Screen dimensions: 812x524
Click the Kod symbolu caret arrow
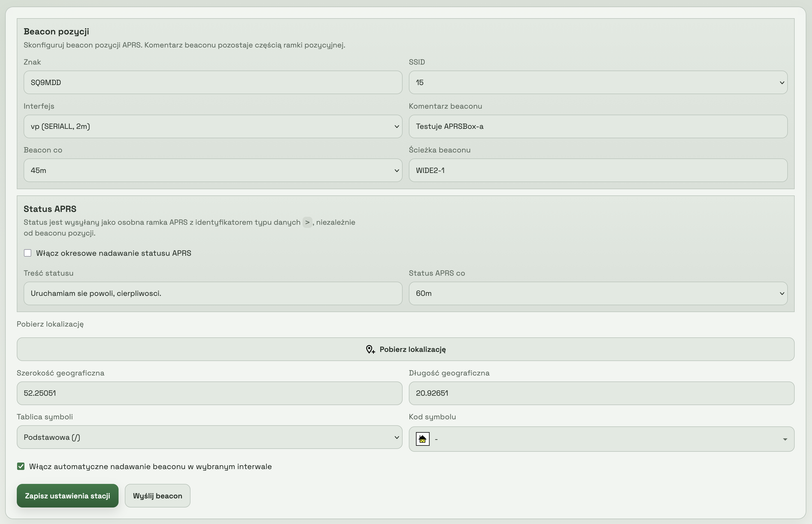(785, 439)
